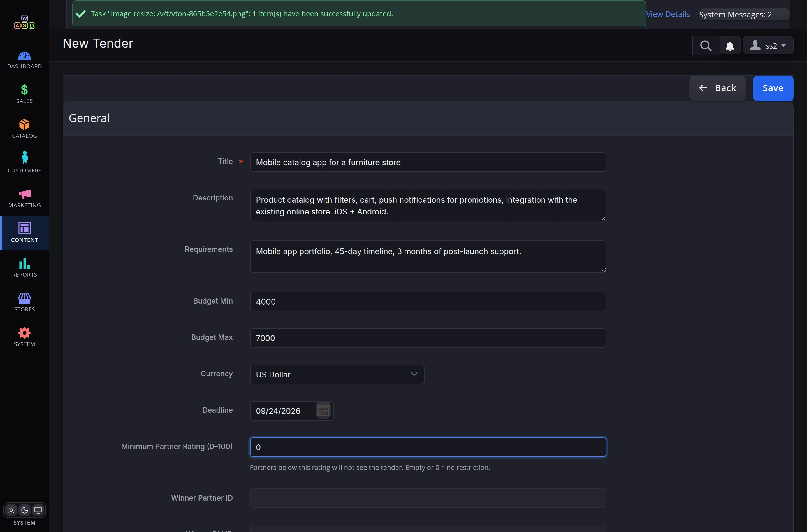The image size is (807, 532).
Task: Edit the Description text area
Action: (x=428, y=205)
